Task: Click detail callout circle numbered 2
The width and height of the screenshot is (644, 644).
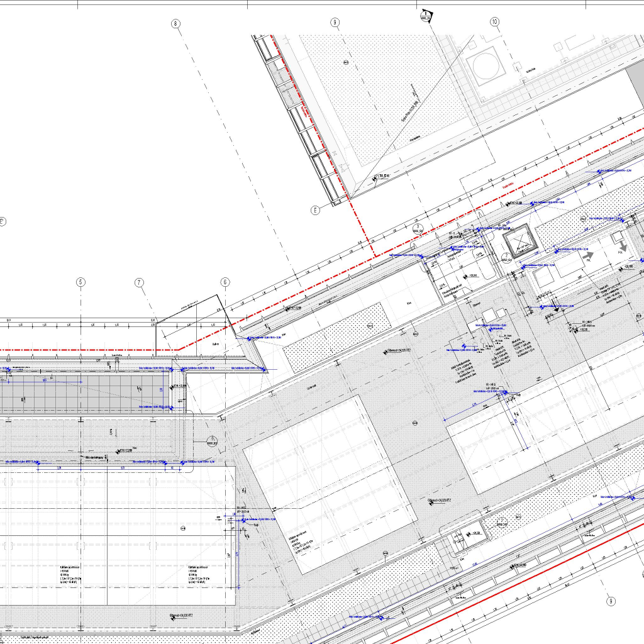Action: point(506,256)
